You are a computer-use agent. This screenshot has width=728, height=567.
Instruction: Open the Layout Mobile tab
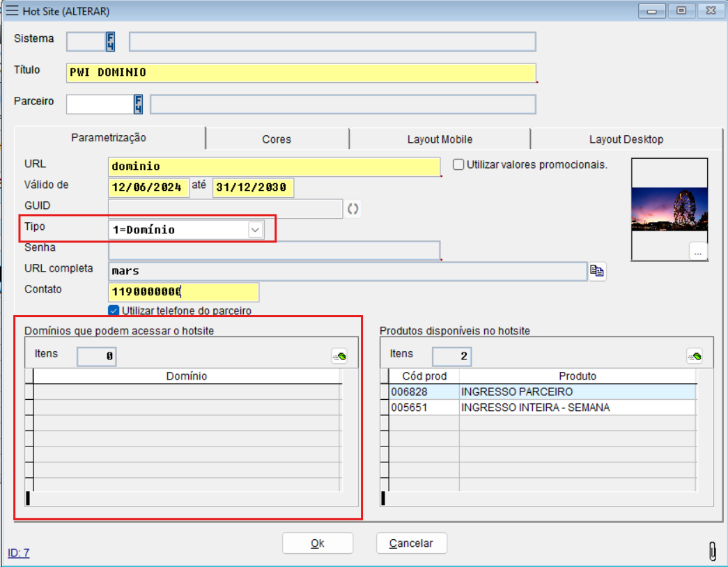pyautogui.click(x=440, y=139)
